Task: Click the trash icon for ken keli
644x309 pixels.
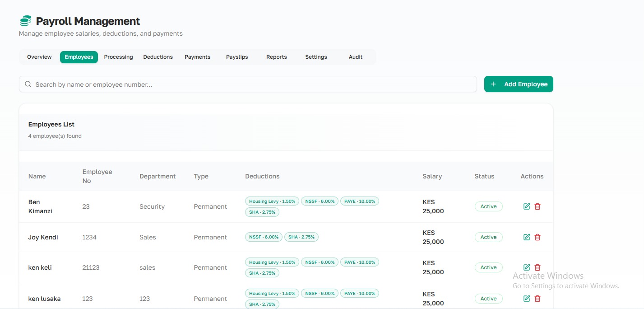Action: (537, 267)
